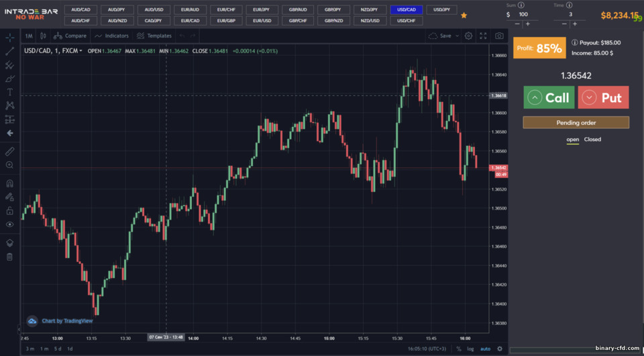Click the green Call button
The image size is (644, 356).
tap(549, 97)
